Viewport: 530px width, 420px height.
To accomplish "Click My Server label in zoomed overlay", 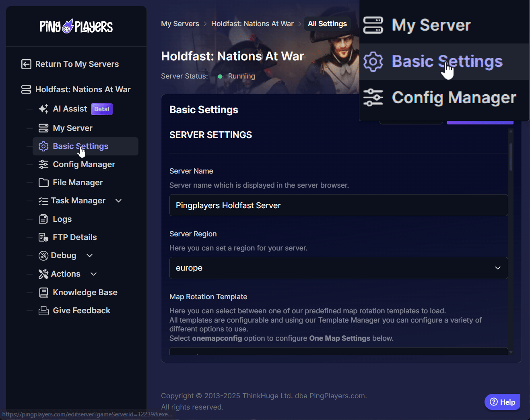I will 431,25.
